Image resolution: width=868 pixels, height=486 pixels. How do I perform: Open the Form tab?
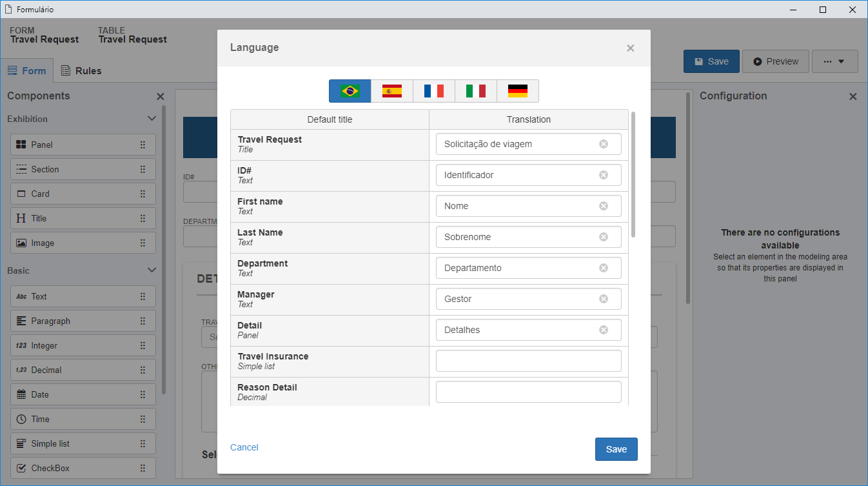pos(26,71)
